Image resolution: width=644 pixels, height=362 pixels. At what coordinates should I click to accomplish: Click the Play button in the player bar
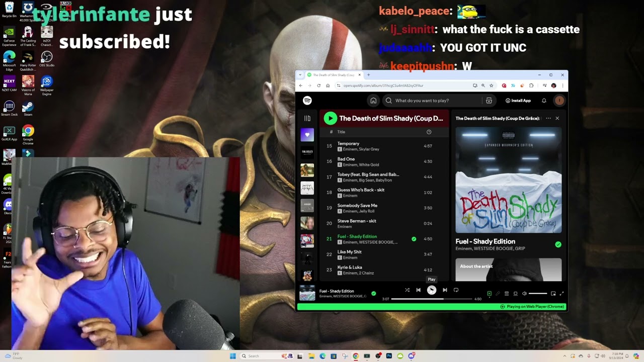[432, 290]
